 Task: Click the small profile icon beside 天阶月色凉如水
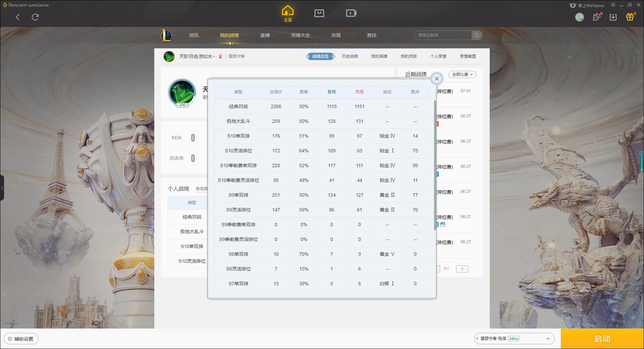click(169, 56)
